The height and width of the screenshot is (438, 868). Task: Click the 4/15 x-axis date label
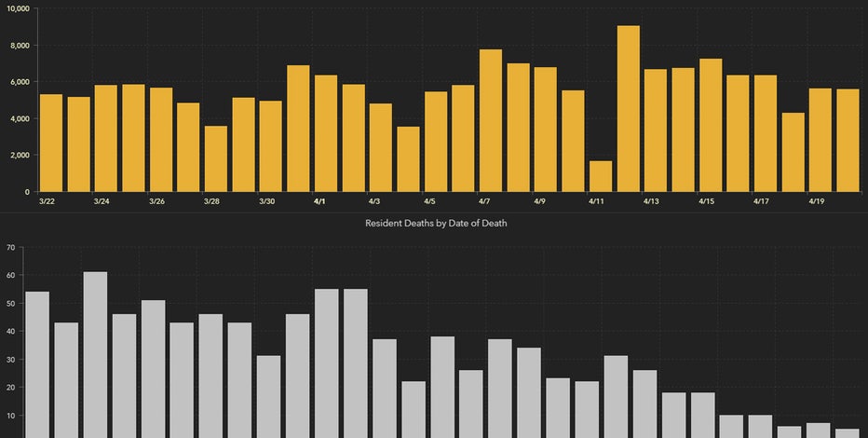coord(706,201)
